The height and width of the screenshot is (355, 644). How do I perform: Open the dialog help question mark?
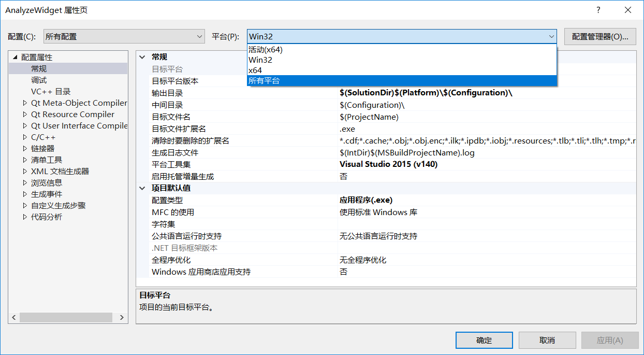[598, 10]
